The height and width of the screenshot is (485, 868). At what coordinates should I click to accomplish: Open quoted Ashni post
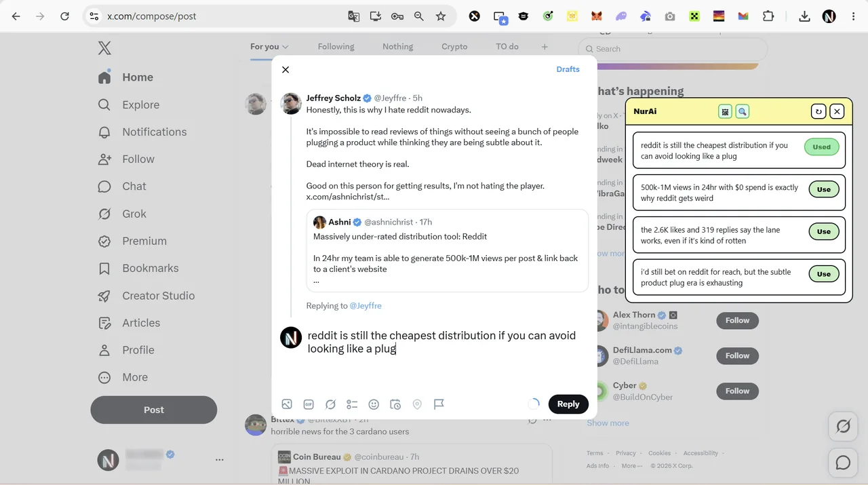[447, 250]
